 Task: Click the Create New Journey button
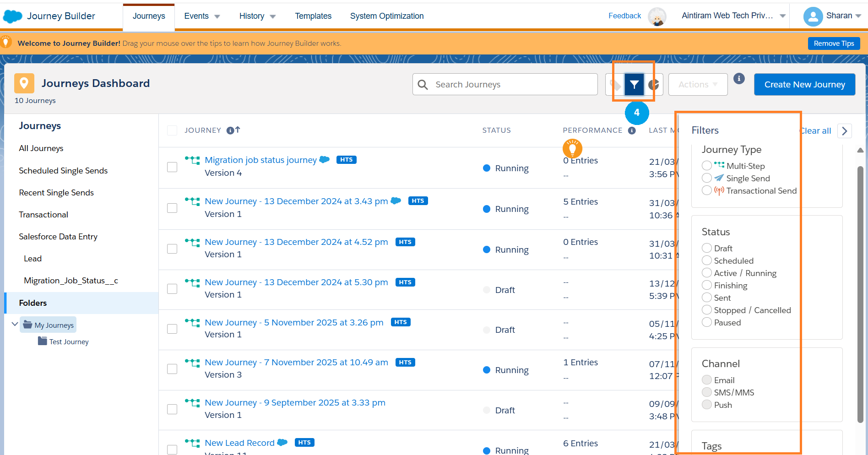(x=804, y=85)
